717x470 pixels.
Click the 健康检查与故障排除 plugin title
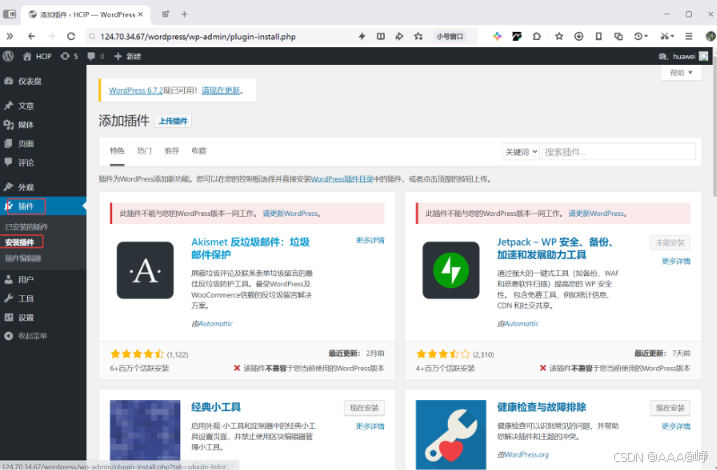pos(542,407)
